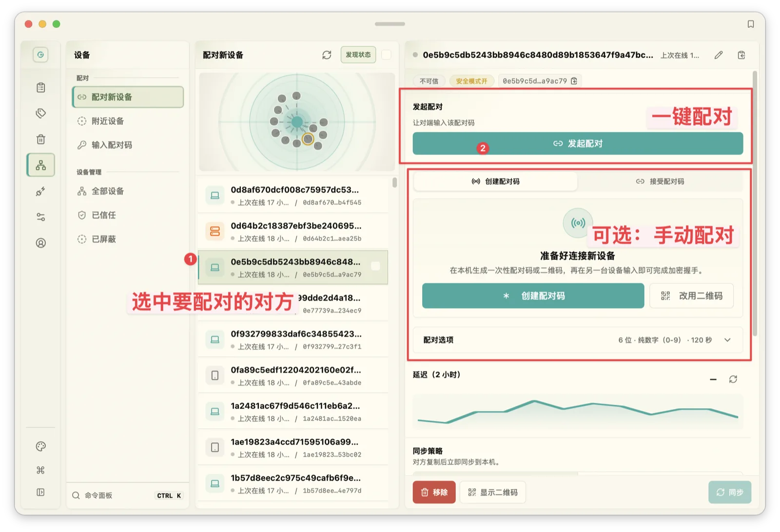Toggle the checkbox beside 发现状态

tap(386, 55)
